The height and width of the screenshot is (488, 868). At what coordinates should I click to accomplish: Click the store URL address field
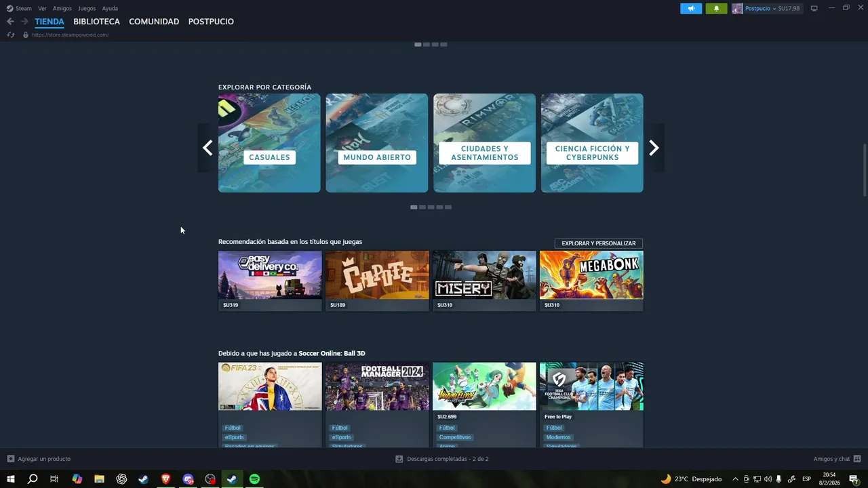70,35
